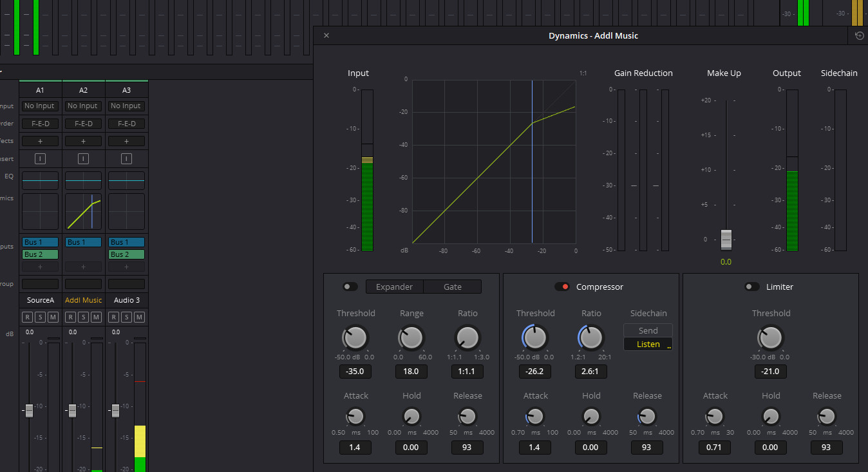Select Expander mode
868x472 pixels.
395,287
